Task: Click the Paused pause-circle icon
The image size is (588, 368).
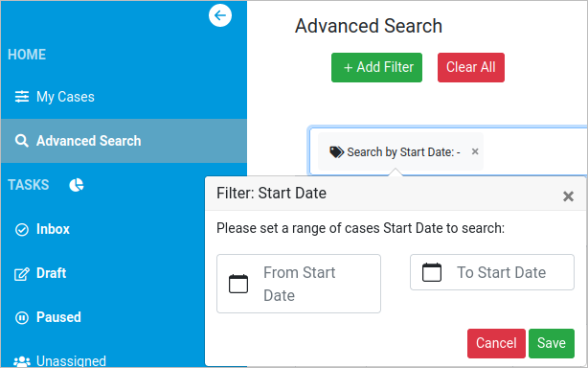Action: coord(22,318)
